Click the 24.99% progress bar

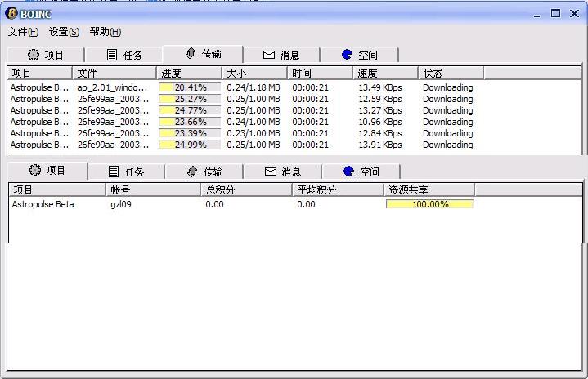(190, 145)
